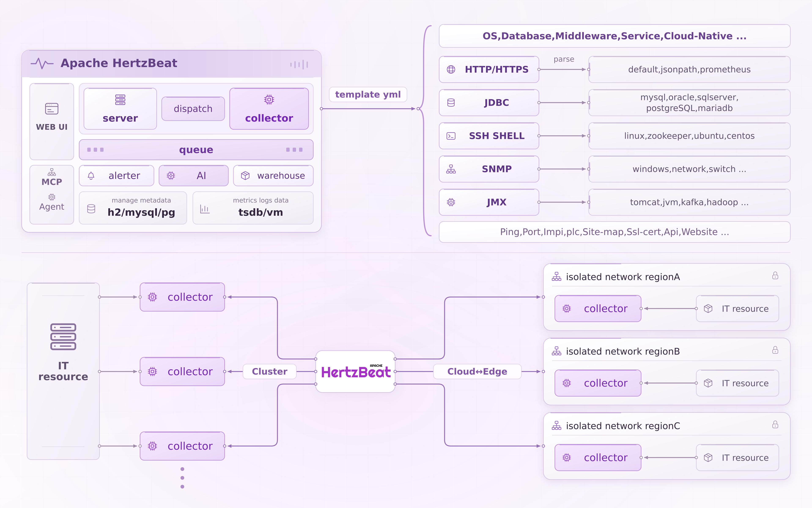The image size is (812, 508).
Task: Select the SNMP network icon
Action: pyautogui.click(x=451, y=169)
